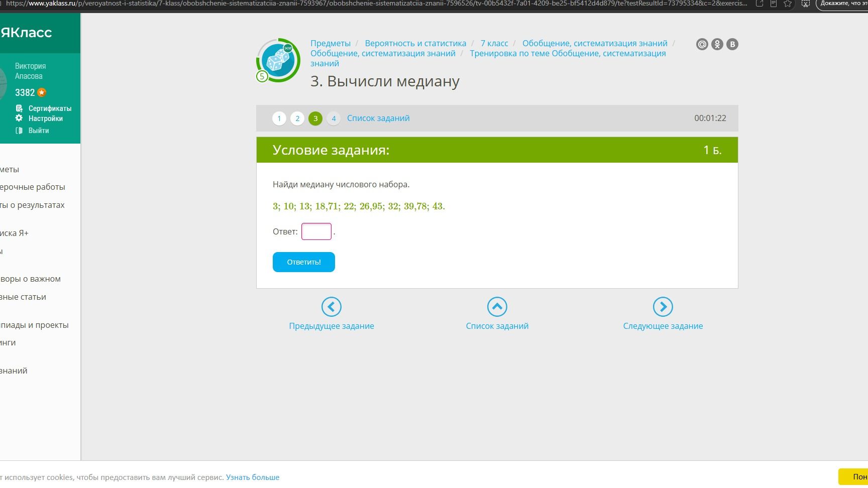Viewport: 868px width, 488px height.
Task: Bookmark page with star icon in address bar
Action: click(x=788, y=4)
